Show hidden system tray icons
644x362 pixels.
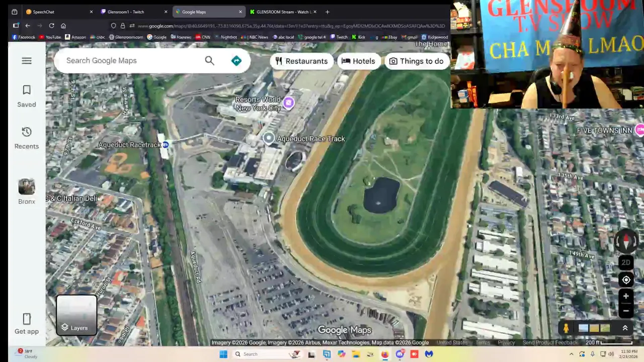571,354
